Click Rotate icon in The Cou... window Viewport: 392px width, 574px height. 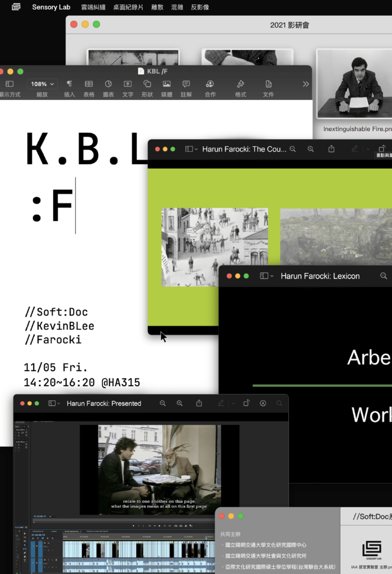point(382,149)
